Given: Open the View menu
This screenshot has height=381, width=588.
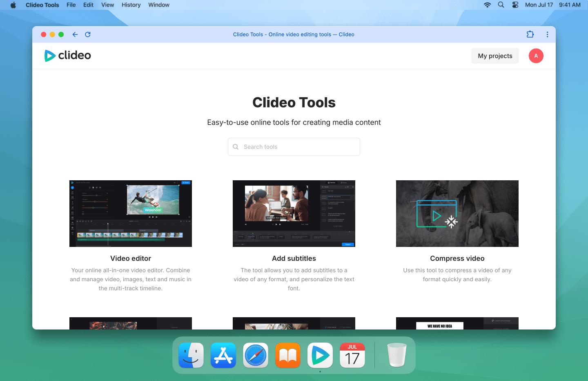Looking at the screenshot, I should coord(108,5).
